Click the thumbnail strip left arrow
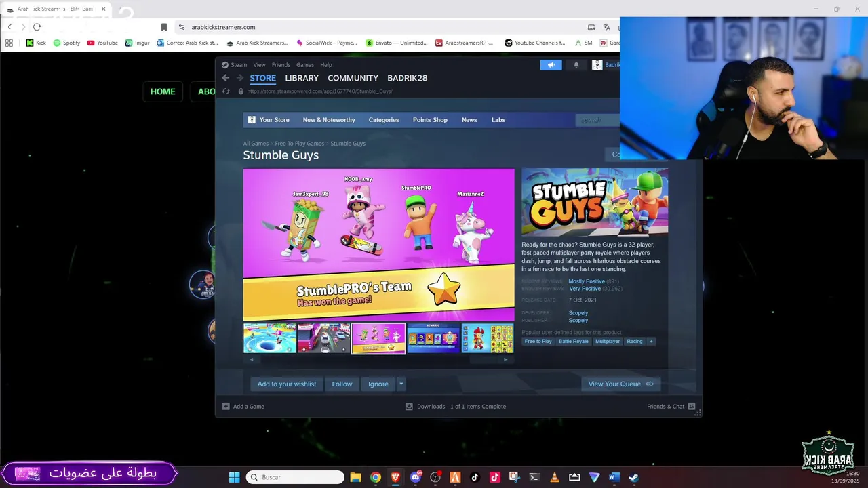868x488 pixels. [252, 359]
